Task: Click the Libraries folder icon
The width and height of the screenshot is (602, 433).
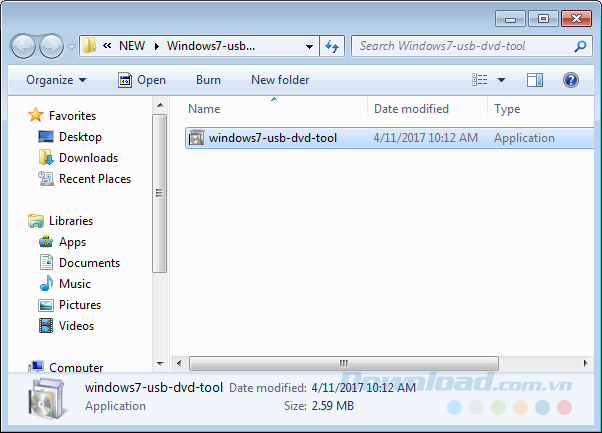Action: (36, 221)
